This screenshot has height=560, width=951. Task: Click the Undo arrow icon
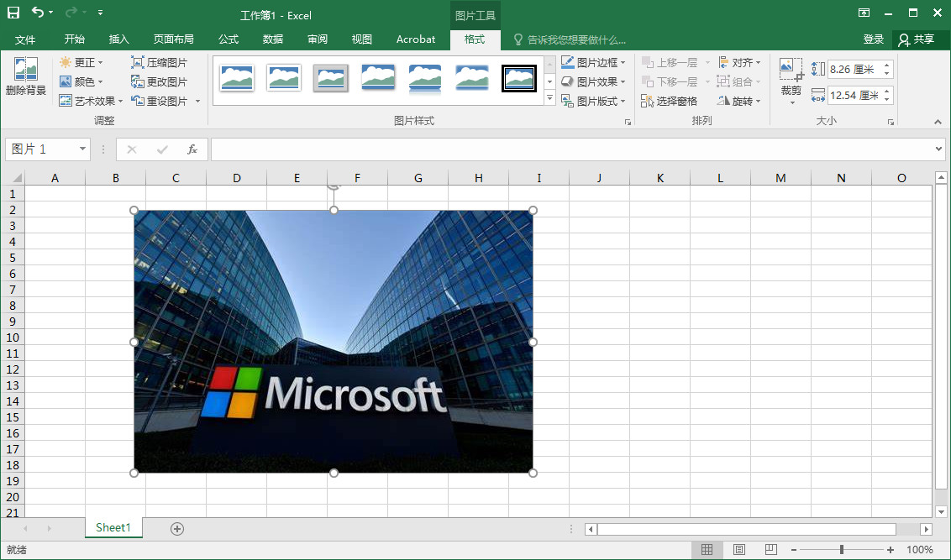[x=38, y=13]
